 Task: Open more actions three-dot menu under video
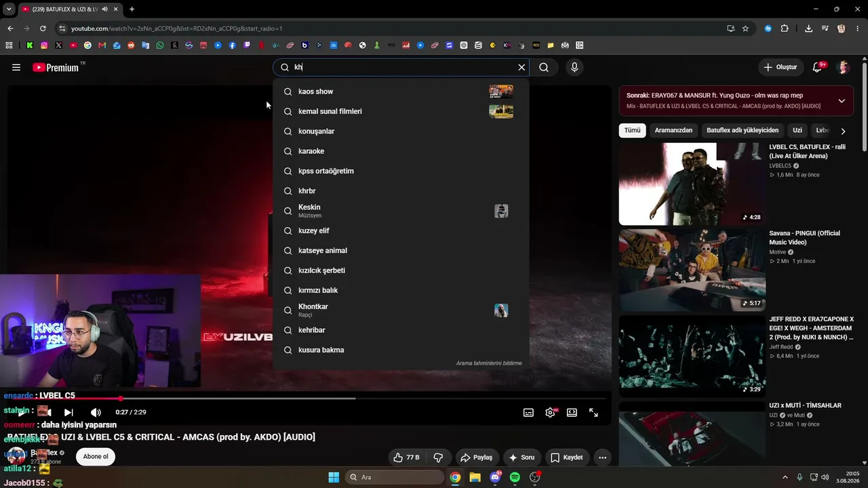(602, 457)
